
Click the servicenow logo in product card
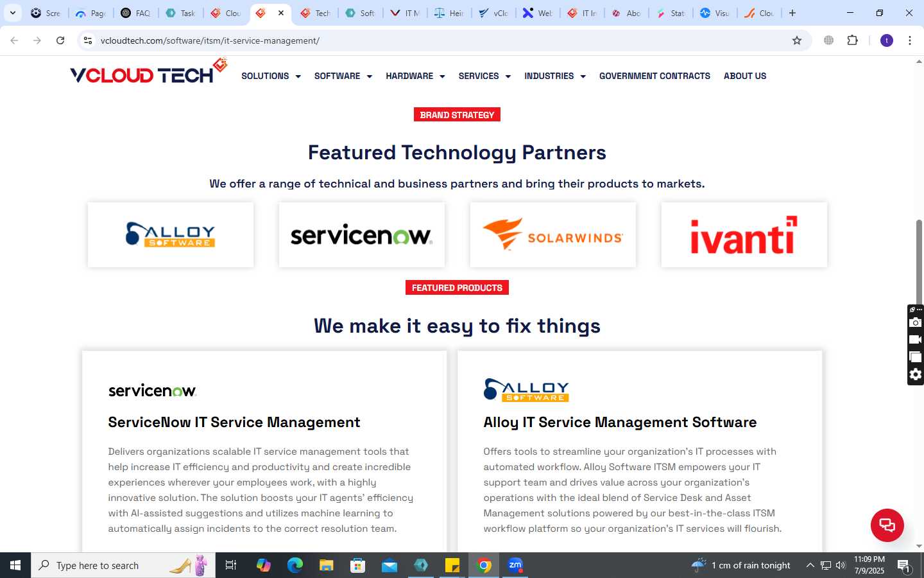tap(152, 390)
